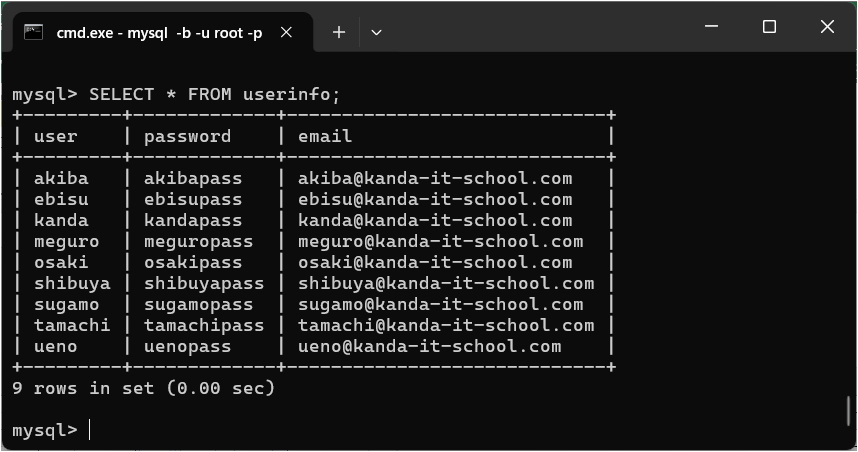Close the terminal window

[827, 28]
